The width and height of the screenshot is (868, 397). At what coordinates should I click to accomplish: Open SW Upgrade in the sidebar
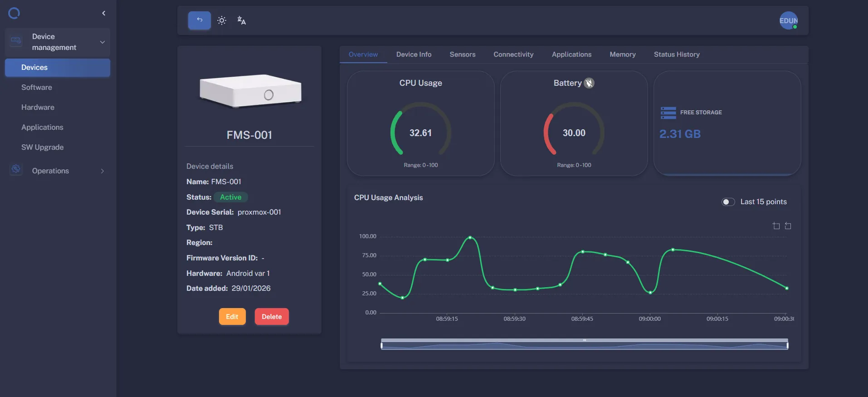coord(42,147)
